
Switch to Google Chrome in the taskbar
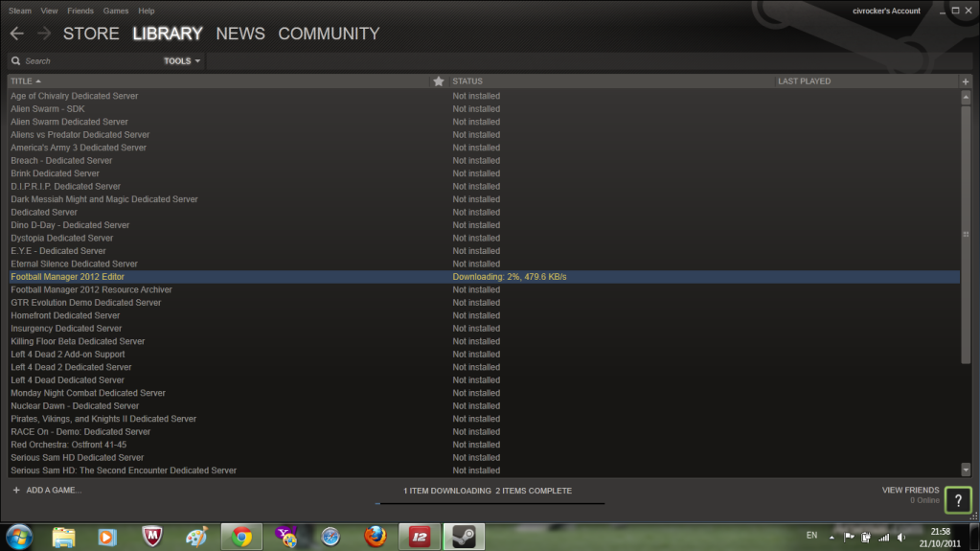click(241, 538)
